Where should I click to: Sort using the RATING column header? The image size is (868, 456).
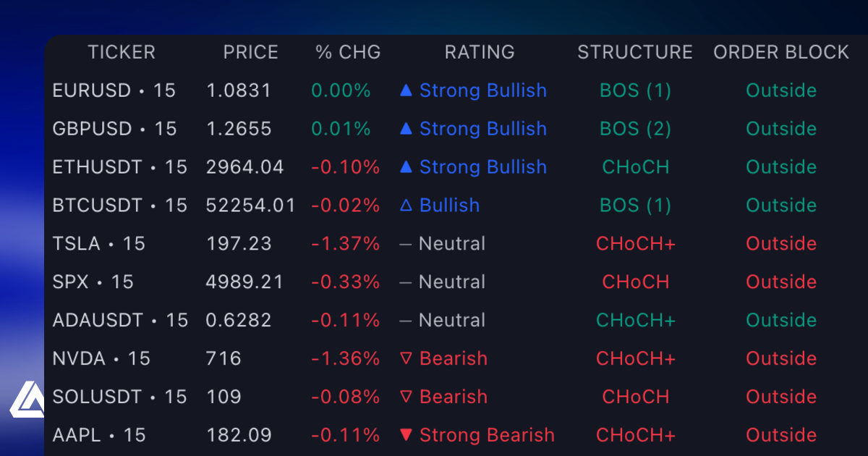[480, 51]
